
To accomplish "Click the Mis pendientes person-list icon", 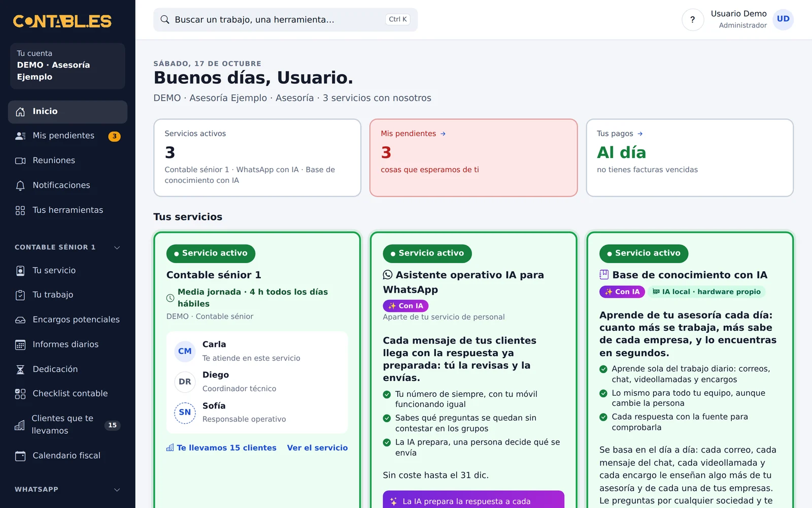I will [20, 136].
